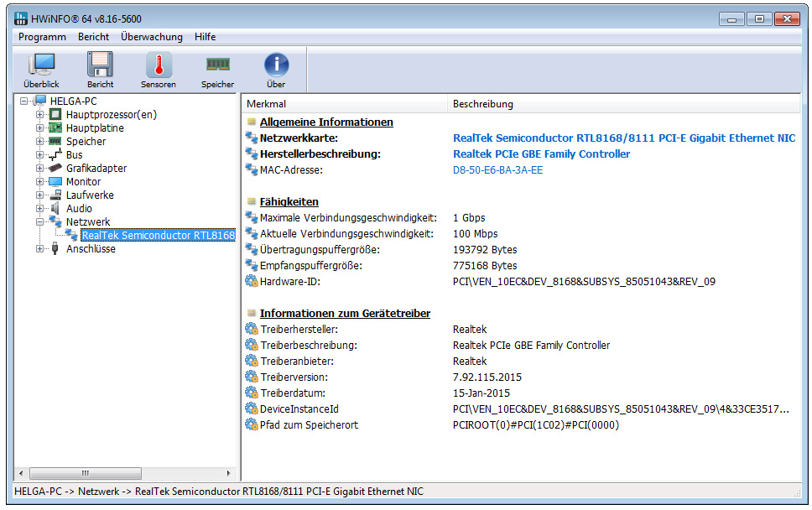
Task: Click the MAC address D8-50-E6-BA-3A-EE value
Action: [497, 170]
